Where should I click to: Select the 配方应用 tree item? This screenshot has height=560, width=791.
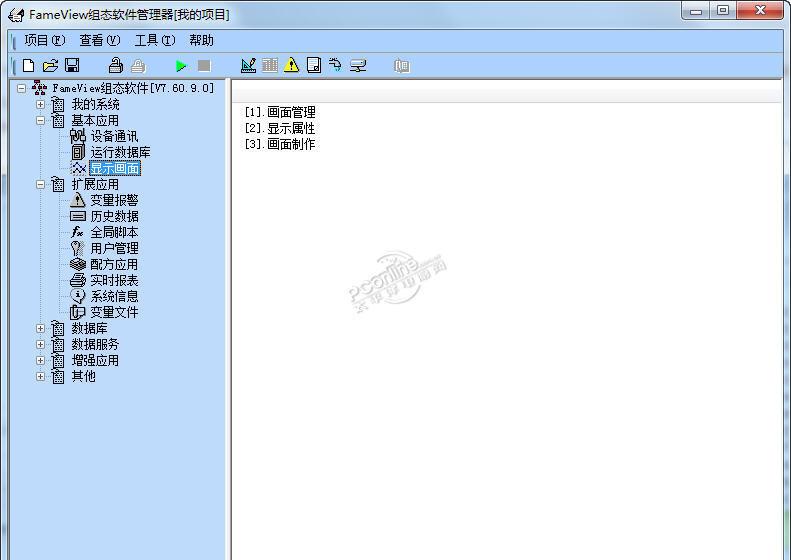(x=115, y=264)
